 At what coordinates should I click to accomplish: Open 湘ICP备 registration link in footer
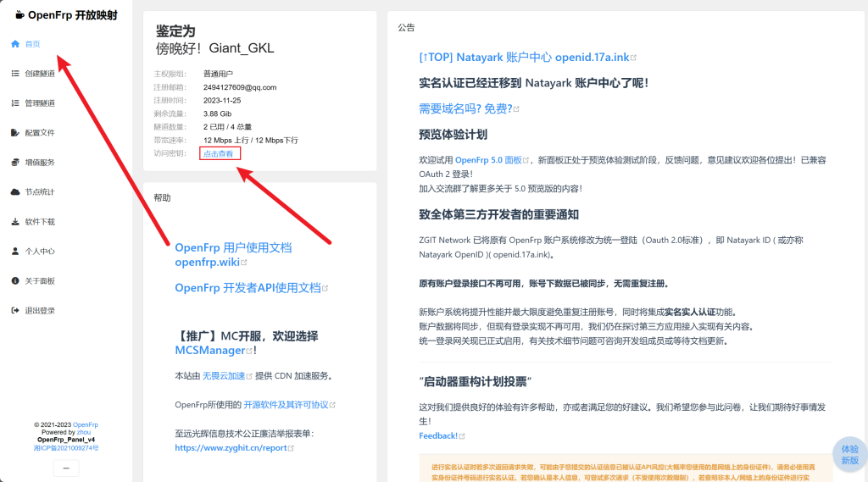click(66, 447)
